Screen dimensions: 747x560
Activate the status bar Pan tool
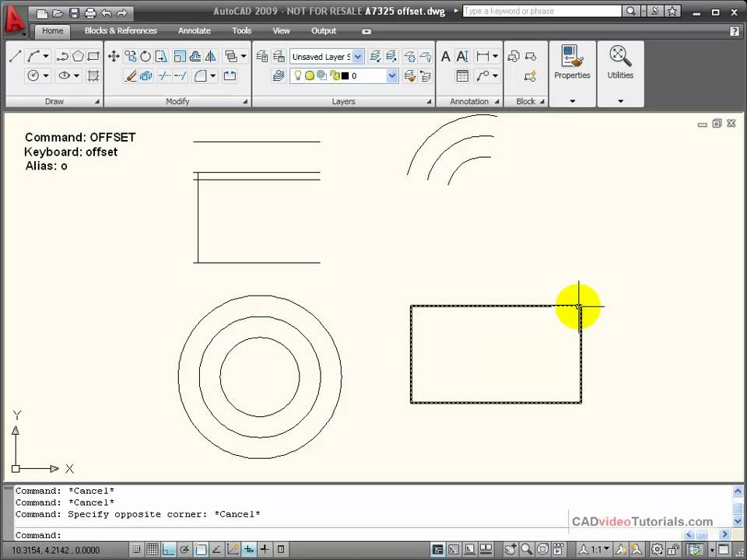[x=510, y=550]
